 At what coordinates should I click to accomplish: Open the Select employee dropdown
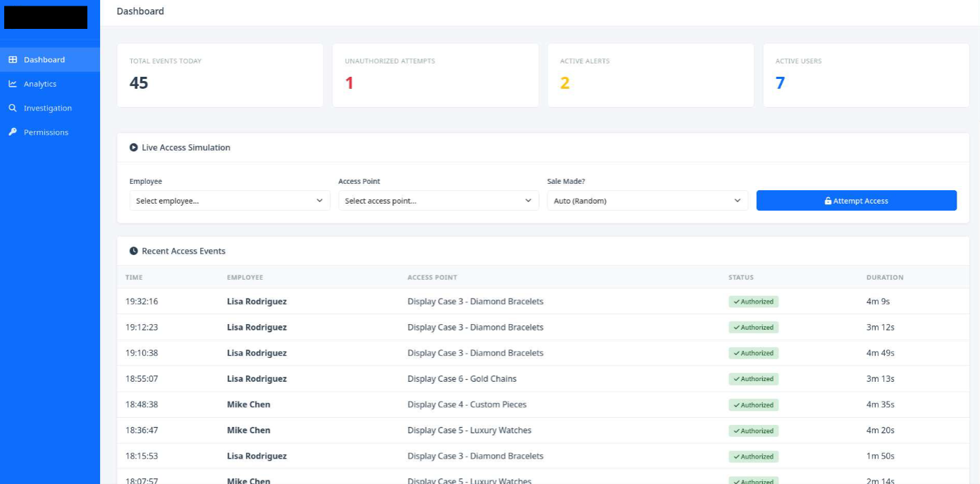pos(230,201)
